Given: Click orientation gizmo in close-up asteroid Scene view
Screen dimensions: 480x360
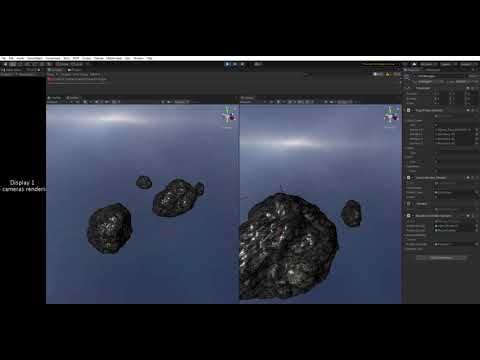Looking at the screenshot, I should pyautogui.click(x=392, y=117).
